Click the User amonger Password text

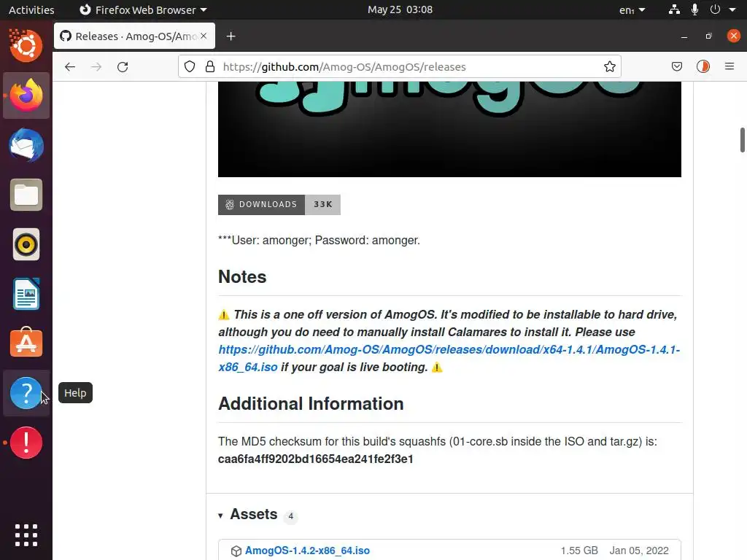click(320, 240)
